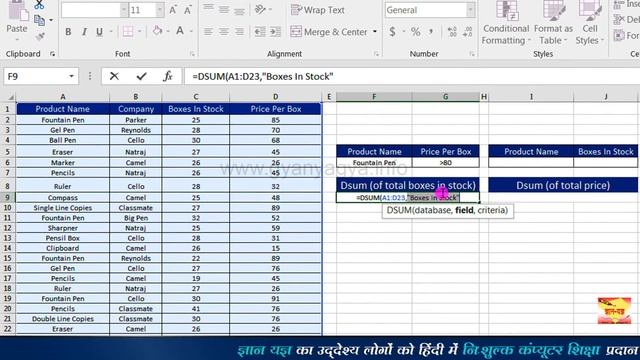Select the Format Painter brush
The width and height of the screenshot is (640, 360).
(40, 36)
